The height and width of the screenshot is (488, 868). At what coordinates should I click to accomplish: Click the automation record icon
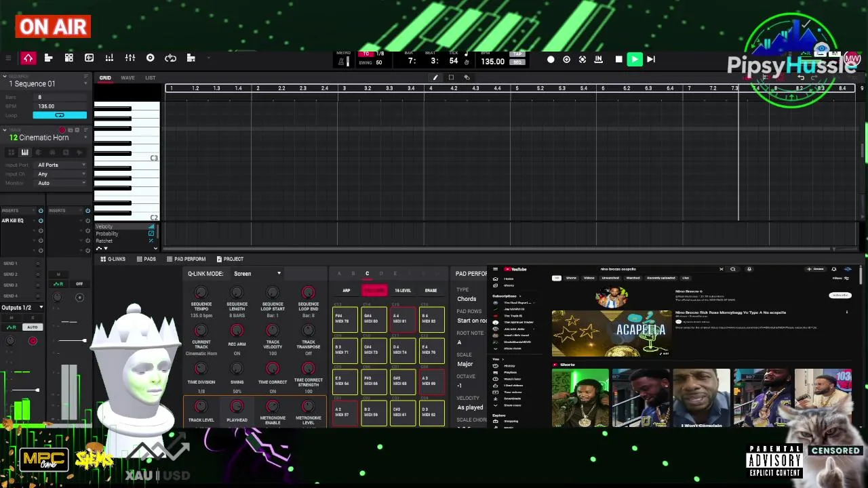pos(583,60)
